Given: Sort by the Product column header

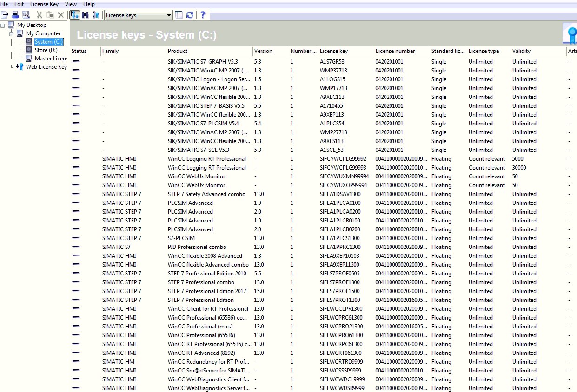Looking at the screenshot, I should pyautogui.click(x=209, y=51).
